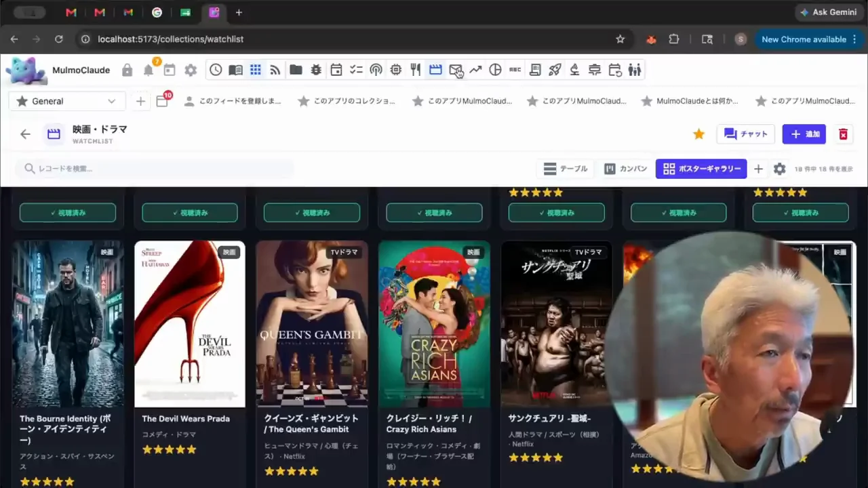
Task: Open the fork and knife icon
Action: [x=416, y=70]
